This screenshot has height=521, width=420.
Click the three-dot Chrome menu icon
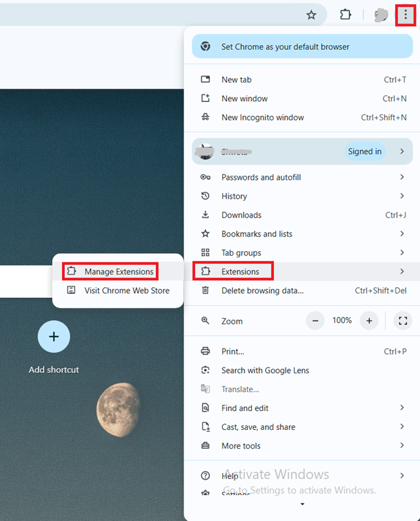tap(405, 15)
